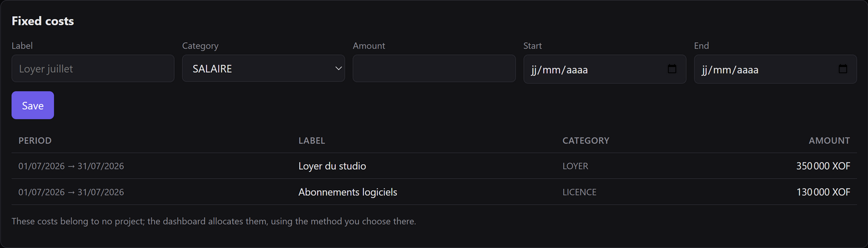
Task: Expand the Category dropdown showing SALAIRE
Action: pyautogui.click(x=263, y=68)
